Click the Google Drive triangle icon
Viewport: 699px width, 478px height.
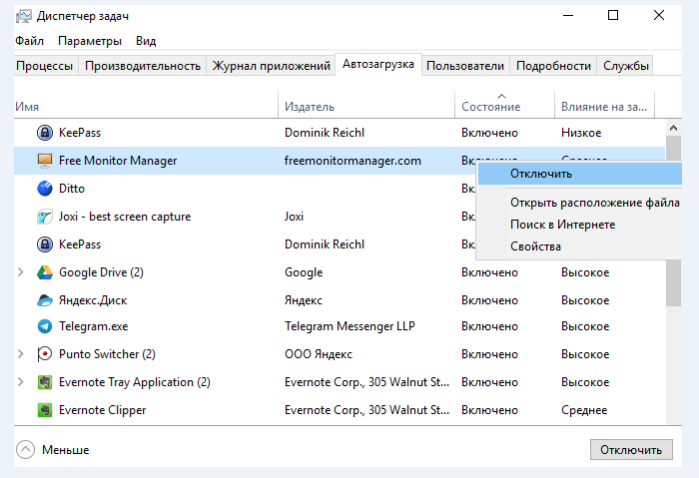(x=45, y=272)
